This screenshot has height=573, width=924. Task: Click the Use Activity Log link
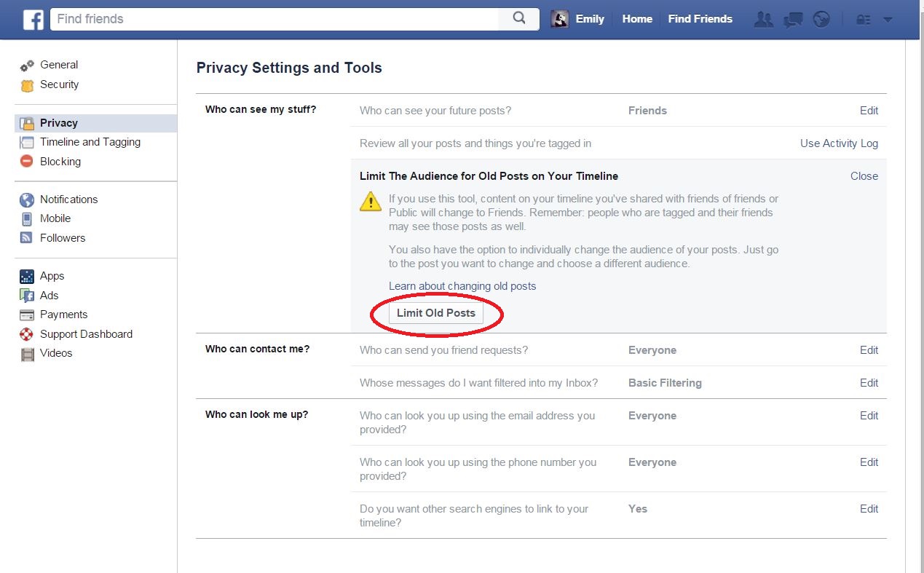tap(839, 143)
